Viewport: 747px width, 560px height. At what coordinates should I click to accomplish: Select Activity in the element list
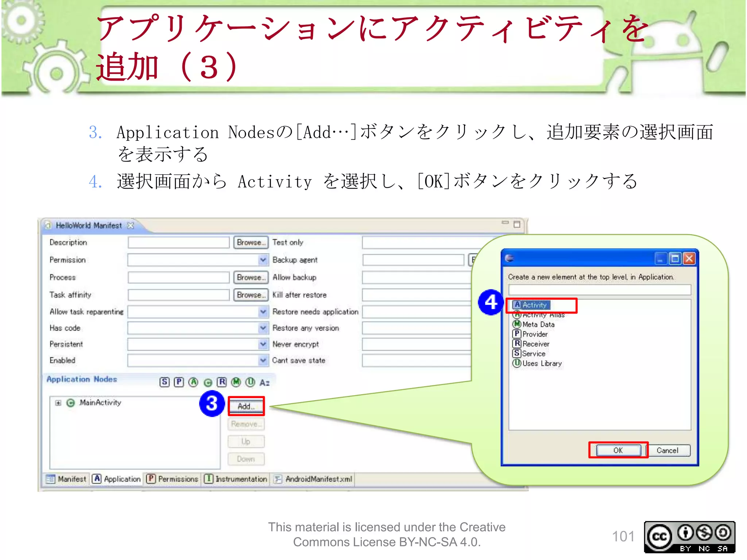[x=531, y=305]
